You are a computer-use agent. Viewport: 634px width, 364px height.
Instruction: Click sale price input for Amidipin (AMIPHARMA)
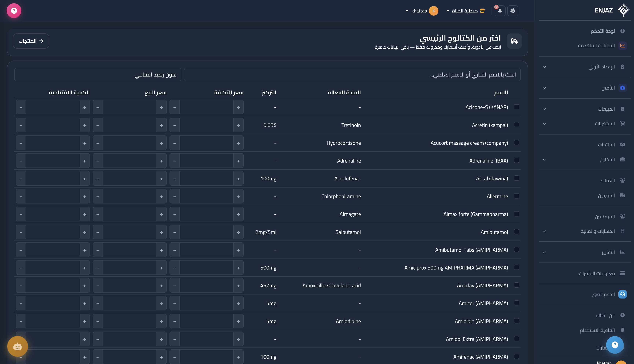[130, 321]
